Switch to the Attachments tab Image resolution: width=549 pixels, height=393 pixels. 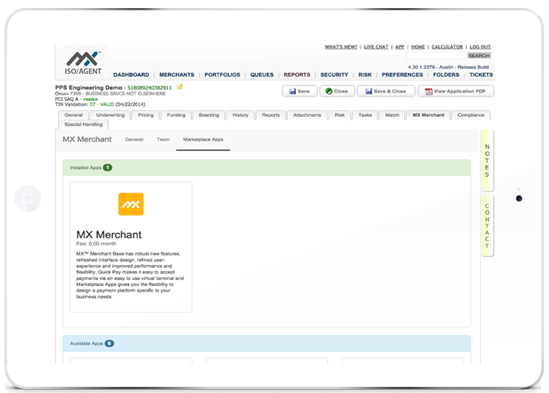coord(307,115)
